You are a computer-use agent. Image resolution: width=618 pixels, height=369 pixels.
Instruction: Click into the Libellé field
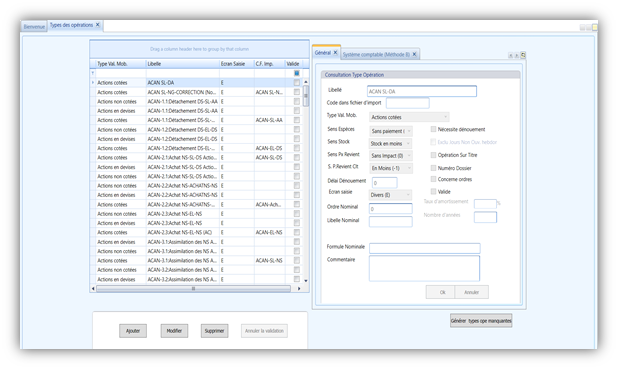coord(422,91)
